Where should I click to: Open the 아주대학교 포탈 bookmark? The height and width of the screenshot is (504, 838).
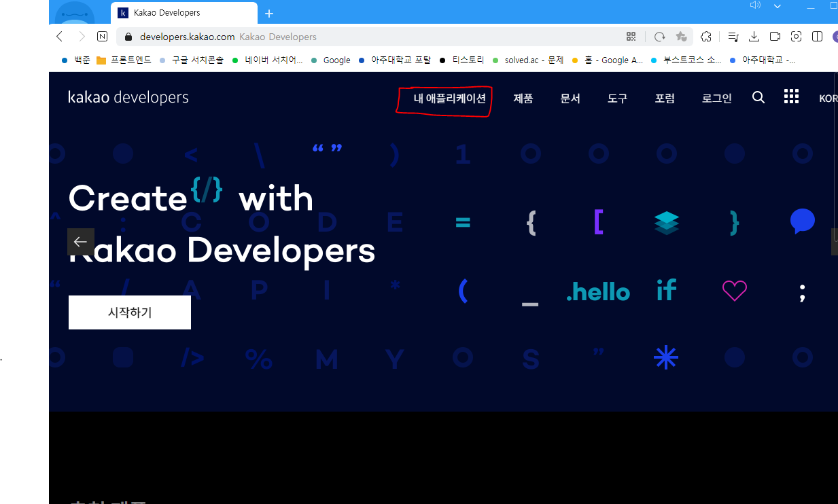pos(394,60)
